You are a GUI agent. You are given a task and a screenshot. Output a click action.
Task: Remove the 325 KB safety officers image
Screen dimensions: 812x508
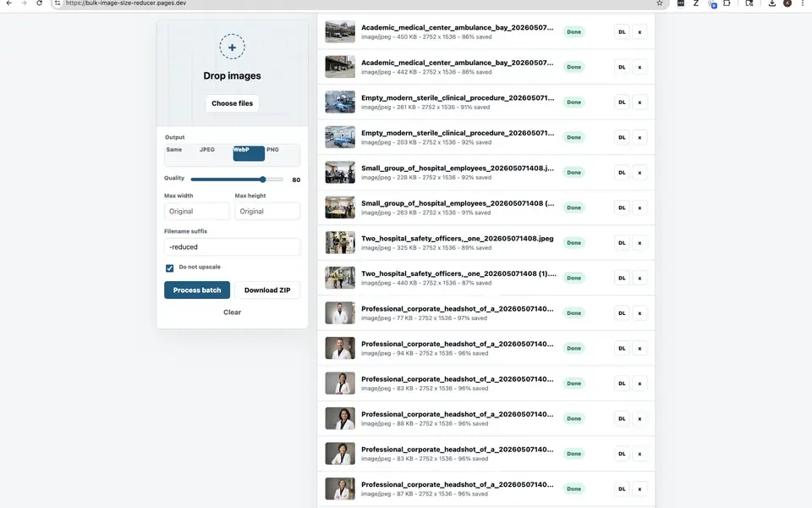(639, 243)
